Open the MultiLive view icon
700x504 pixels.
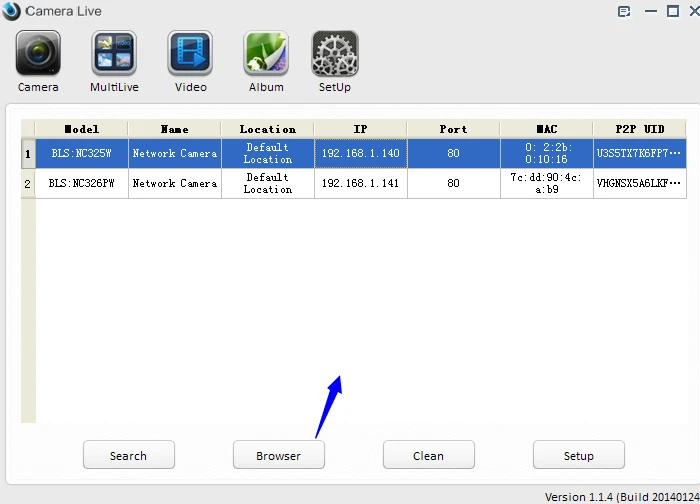[x=114, y=53]
